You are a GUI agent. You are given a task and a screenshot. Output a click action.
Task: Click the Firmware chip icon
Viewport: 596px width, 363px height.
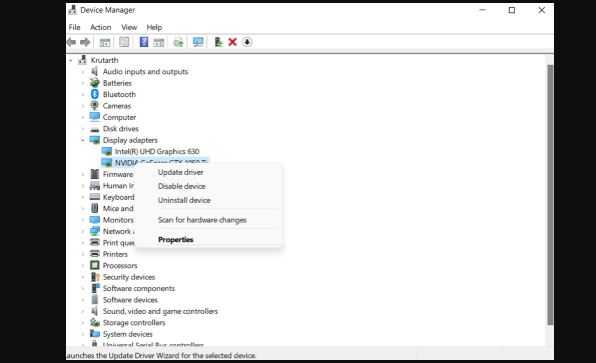pos(95,174)
